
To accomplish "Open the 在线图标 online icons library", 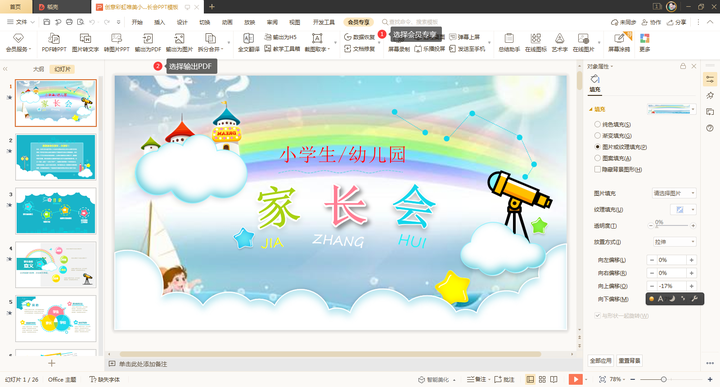I will [535, 42].
